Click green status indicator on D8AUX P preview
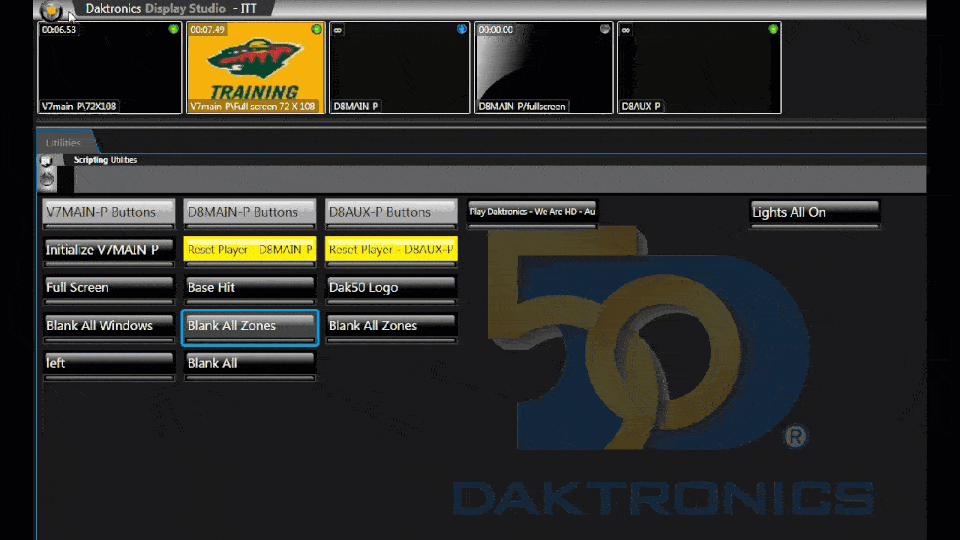The image size is (960, 540). (x=773, y=30)
